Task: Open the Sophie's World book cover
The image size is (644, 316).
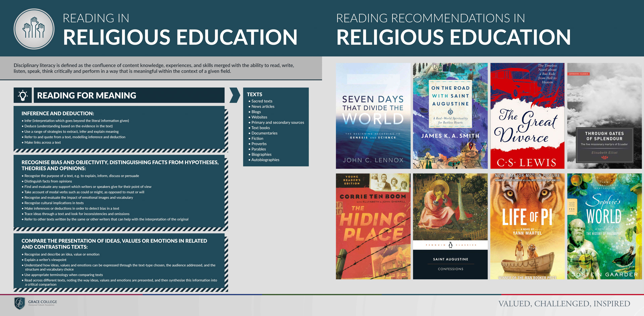Action: pyautogui.click(x=604, y=226)
